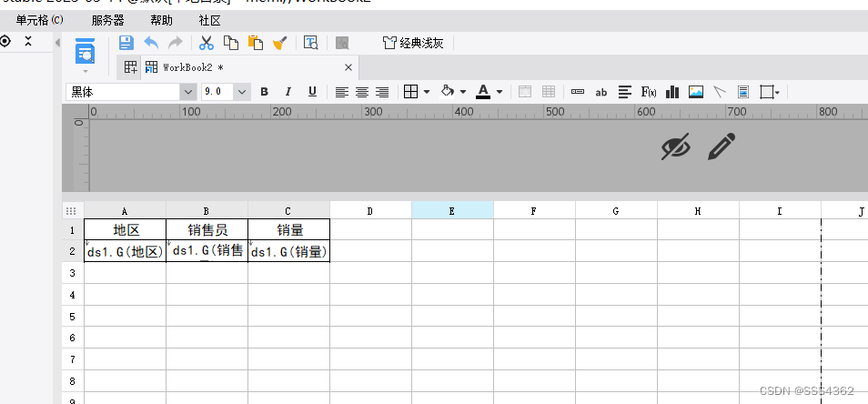Click the locate target icon in left panel
Viewport: 868px width, 404px height.
(5, 41)
